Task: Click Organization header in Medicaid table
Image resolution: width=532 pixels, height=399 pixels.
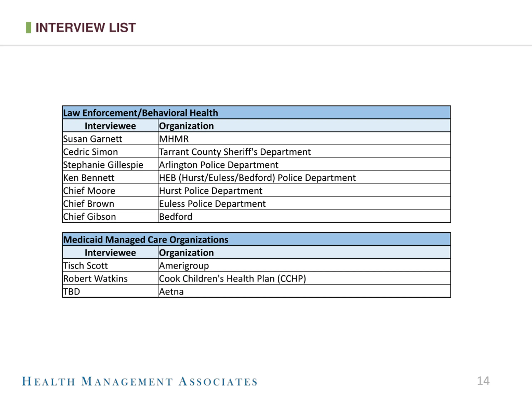Action: pyautogui.click(x=304, y=252)
